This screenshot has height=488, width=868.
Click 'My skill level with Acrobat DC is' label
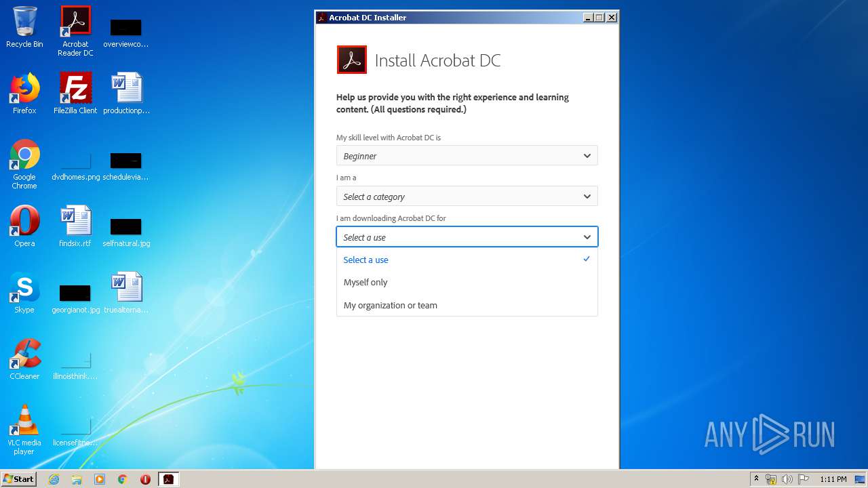coord(389,138)
